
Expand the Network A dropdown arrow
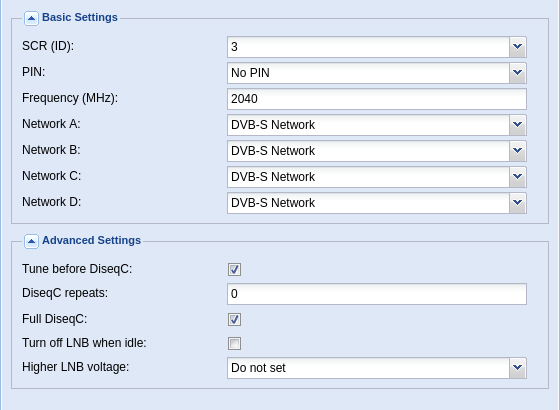[x=518, y=125]
